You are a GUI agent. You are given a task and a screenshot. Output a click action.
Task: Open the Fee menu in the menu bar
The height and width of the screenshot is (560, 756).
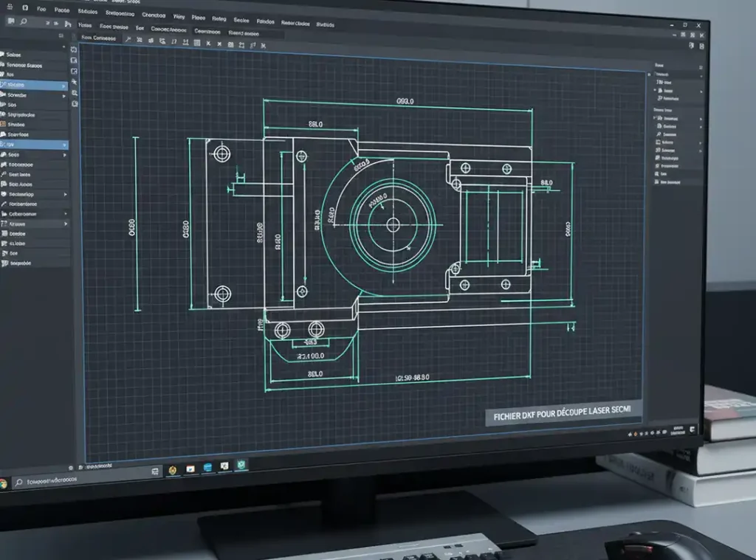pyautogui.click(x=41, y=10)
